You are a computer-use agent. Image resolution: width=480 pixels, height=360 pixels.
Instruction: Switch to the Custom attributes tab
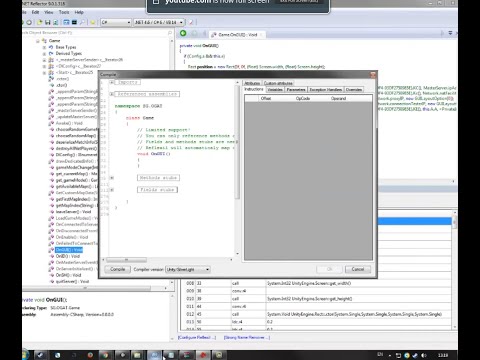pyautogui.click(x=278, y=83)
